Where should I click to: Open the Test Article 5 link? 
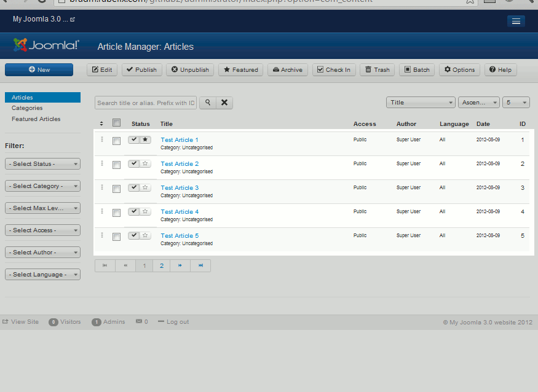pyautogui.click(x=180, y=236)
